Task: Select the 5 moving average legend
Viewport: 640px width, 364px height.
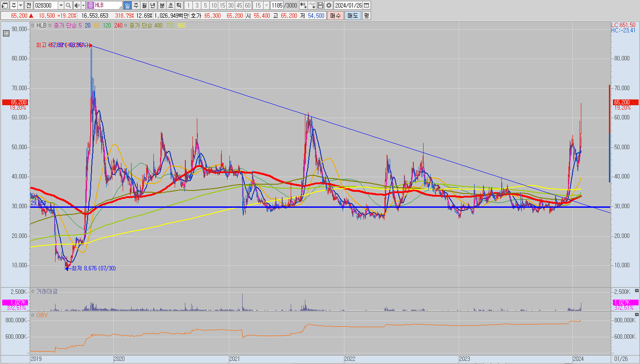Action: pos(80,25)
